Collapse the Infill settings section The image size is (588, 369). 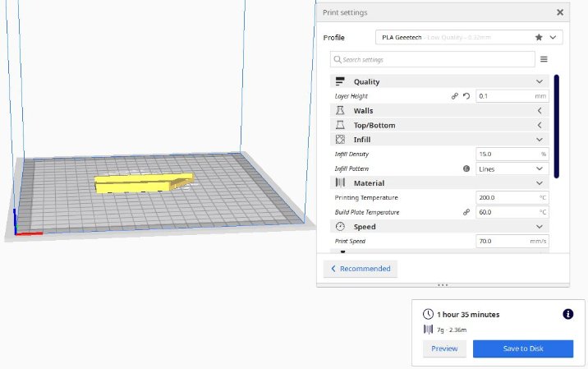click(x=539, y=140)
